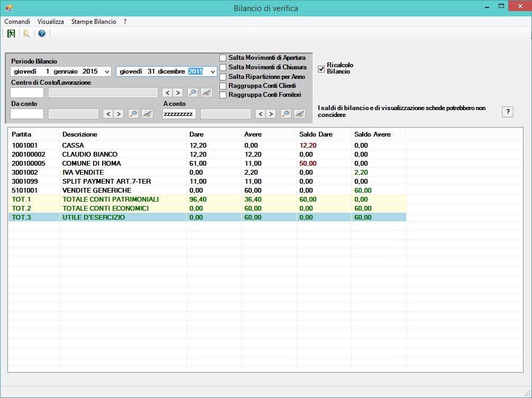532x398 pixels.
Task: Uncheck the Ricalcolo Bilancio checkbox
Action: 321,69
